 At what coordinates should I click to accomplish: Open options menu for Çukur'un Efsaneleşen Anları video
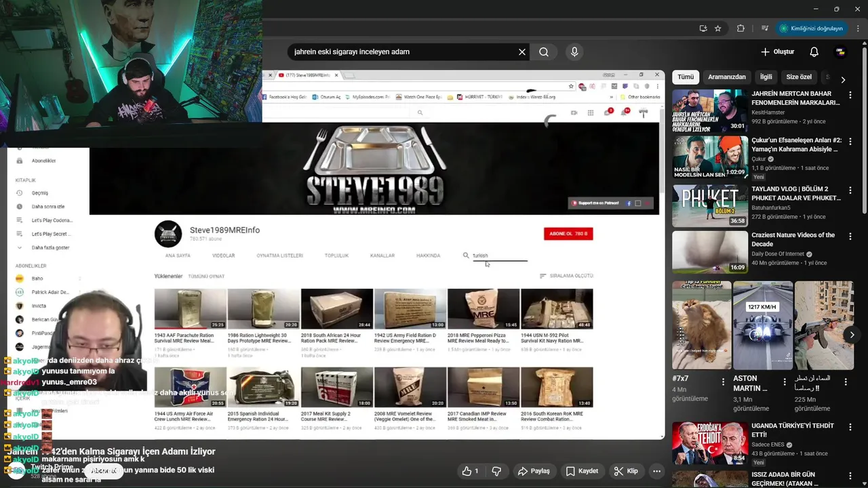pos(850,142)
